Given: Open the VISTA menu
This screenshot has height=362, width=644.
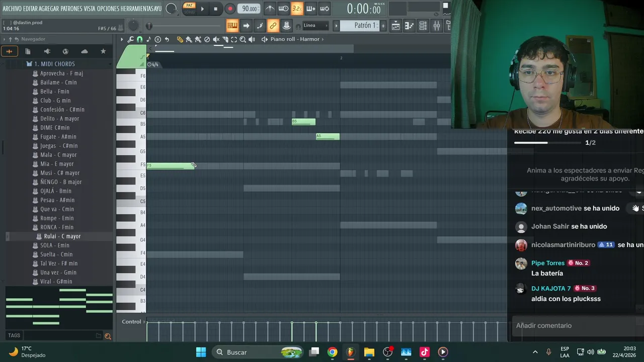Looking at the screenshot, I should click(90, 9).
